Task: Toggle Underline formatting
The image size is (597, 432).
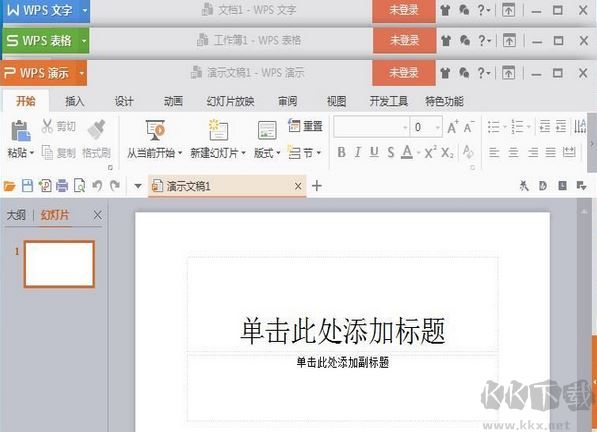Action: coord(374,152)
